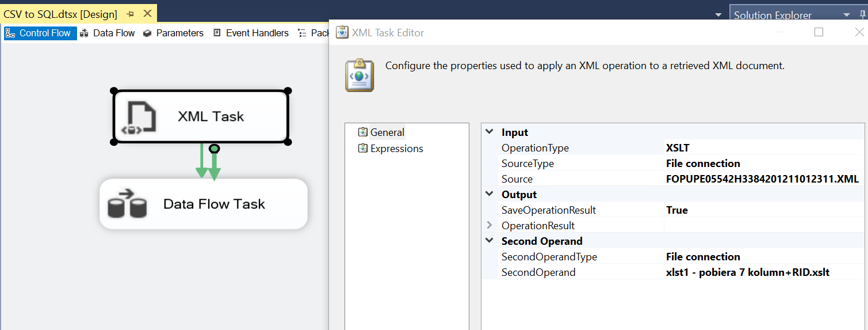Select the OperationType XSLT value field
This screenshot has height=330, width=868.
click(678, 148)
